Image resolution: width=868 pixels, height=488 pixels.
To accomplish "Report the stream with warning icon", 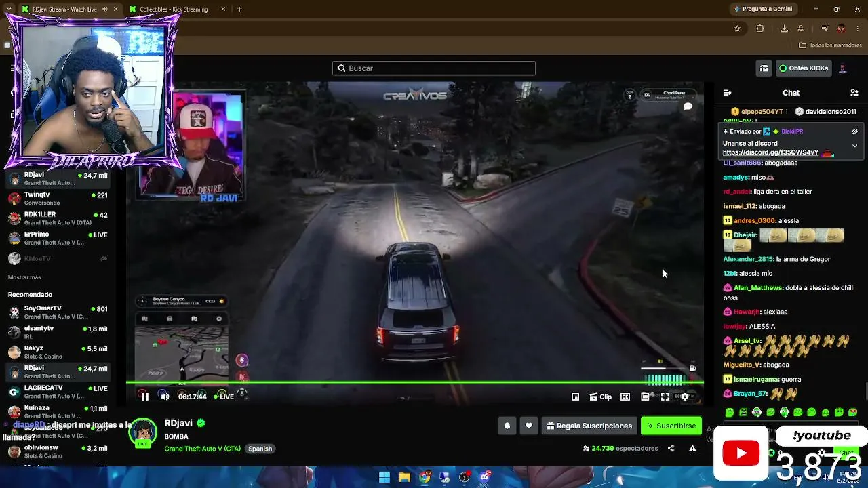I will coord(692,448).
